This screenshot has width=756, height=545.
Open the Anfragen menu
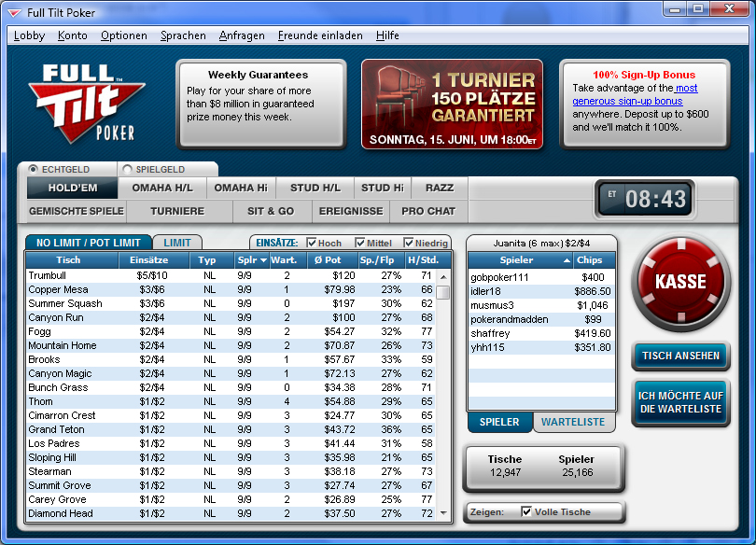(x=242, y=35)
